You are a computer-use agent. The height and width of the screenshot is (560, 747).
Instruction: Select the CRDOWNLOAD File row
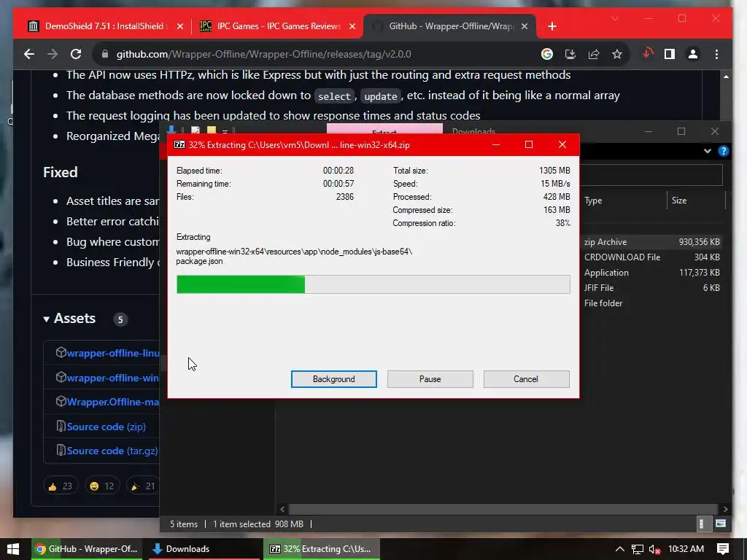coord(651,257)
